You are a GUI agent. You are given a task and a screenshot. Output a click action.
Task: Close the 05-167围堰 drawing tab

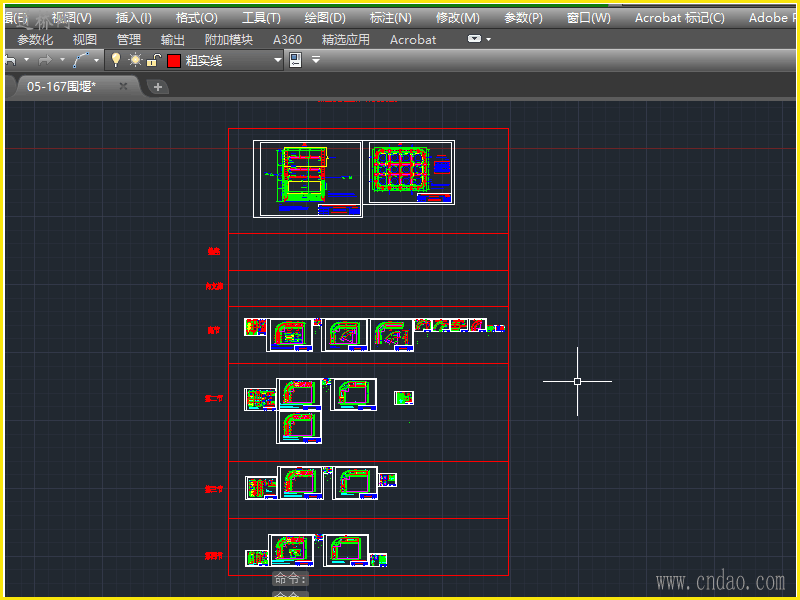pyautogui.click(x=124, y=86)
